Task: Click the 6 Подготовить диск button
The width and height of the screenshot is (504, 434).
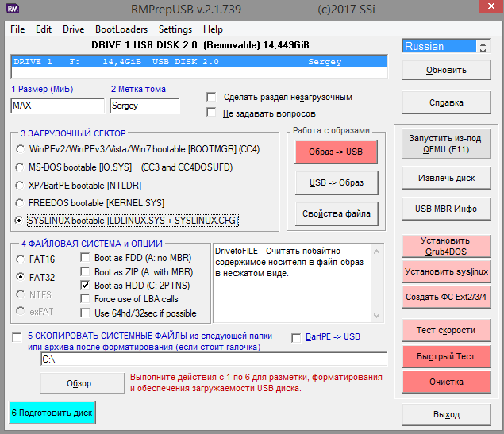Action: pyautogui.click(x=52, y=413)
